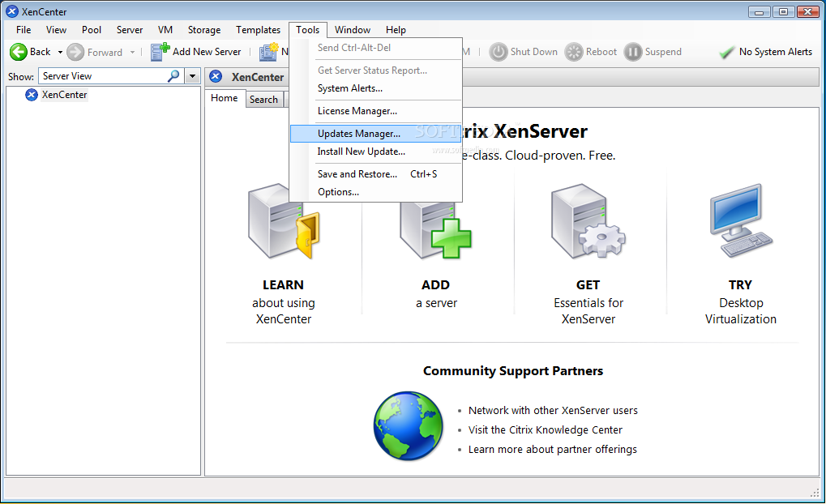Click the XenCenter node icon in tree

coord(32,95)
